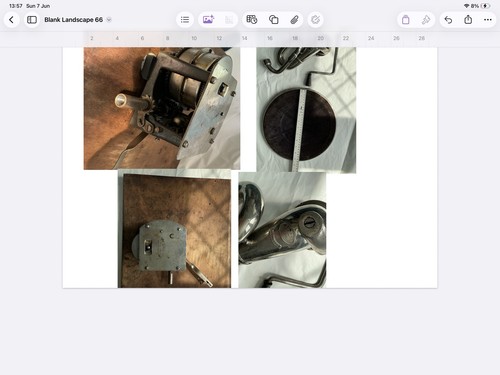Insert a table using the table icon
500x375 pixels.
pyautogui.click(x=252, y=20)
